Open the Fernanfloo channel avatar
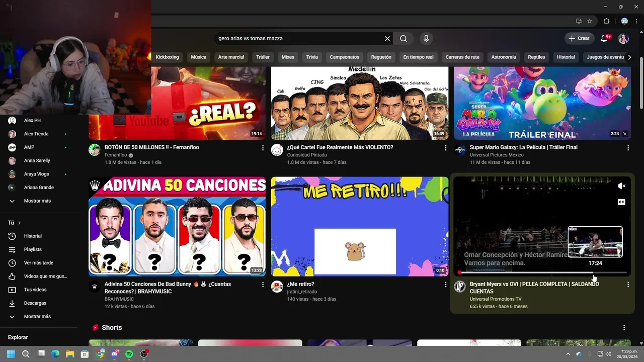Screen dimensions: 644x362 click(95, 150)
